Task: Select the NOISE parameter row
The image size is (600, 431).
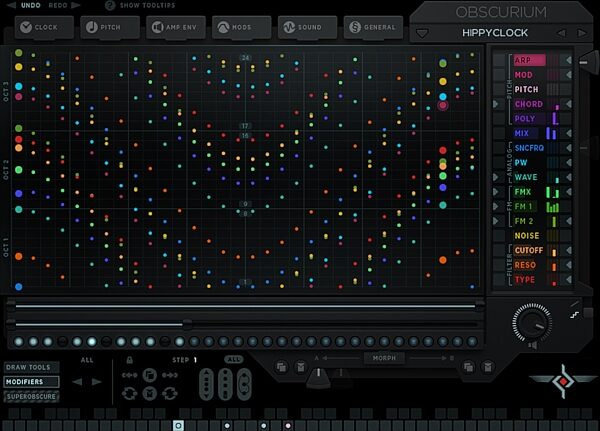Action: point(529,235)
